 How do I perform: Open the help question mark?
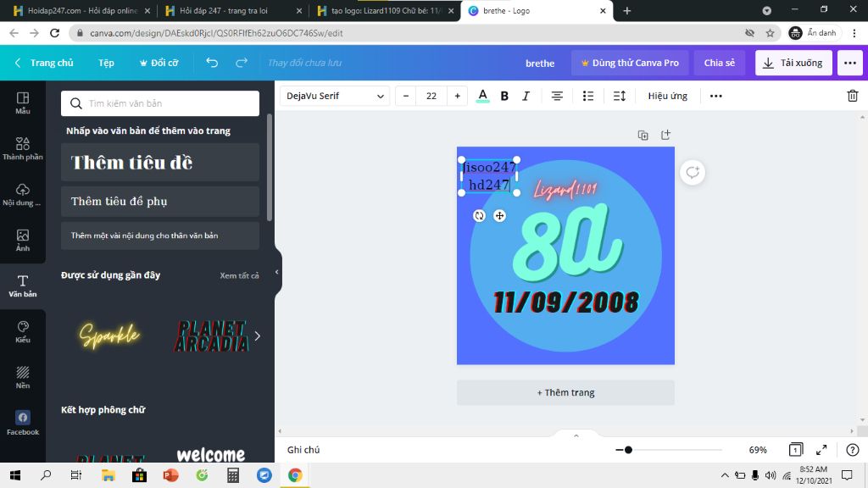[x=853, y=450]
